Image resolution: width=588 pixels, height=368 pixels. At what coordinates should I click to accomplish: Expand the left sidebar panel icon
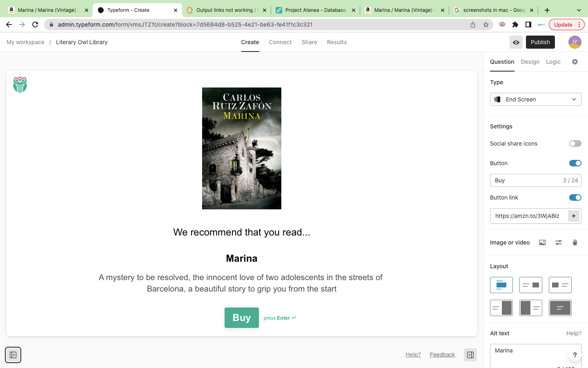point(13,355)
